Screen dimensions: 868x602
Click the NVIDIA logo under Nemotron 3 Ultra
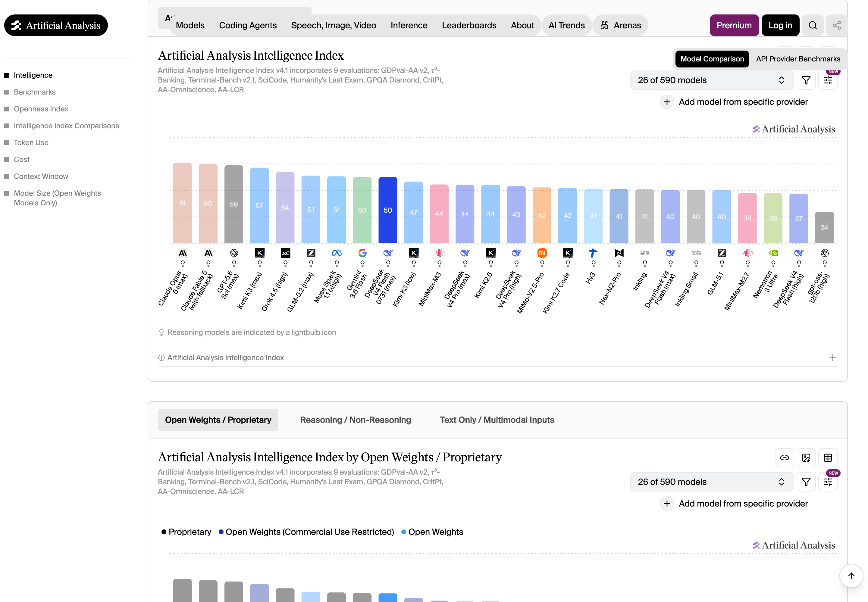[x=773, y=253]
